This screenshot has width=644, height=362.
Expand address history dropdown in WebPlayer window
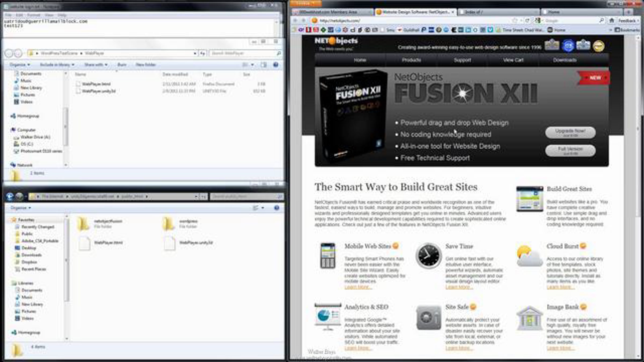[195, 53]
